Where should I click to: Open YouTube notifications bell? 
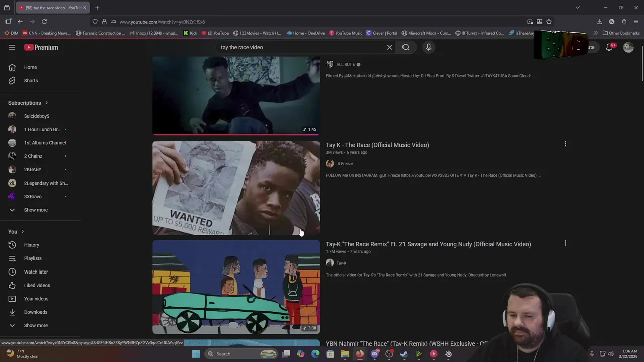point(609,47)
